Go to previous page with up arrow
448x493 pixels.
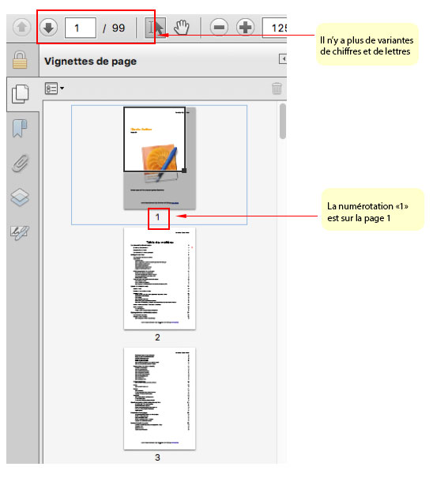pos(21,28)
